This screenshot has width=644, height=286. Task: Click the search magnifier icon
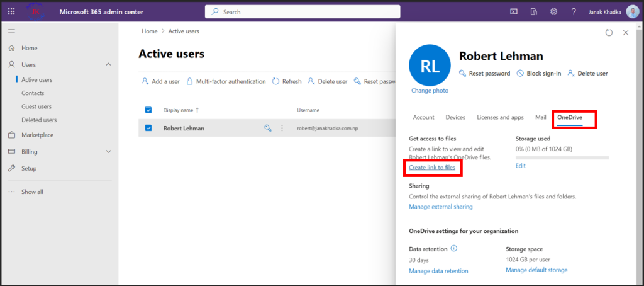pos(215,12)
